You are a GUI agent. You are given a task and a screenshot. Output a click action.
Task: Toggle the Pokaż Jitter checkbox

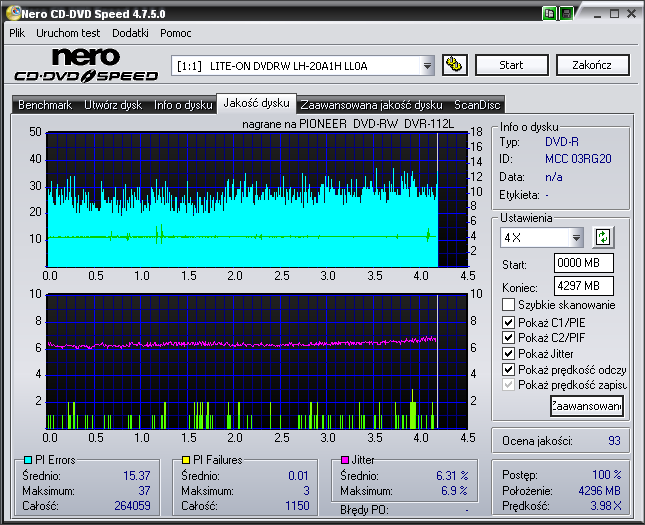tap(508, 353)
